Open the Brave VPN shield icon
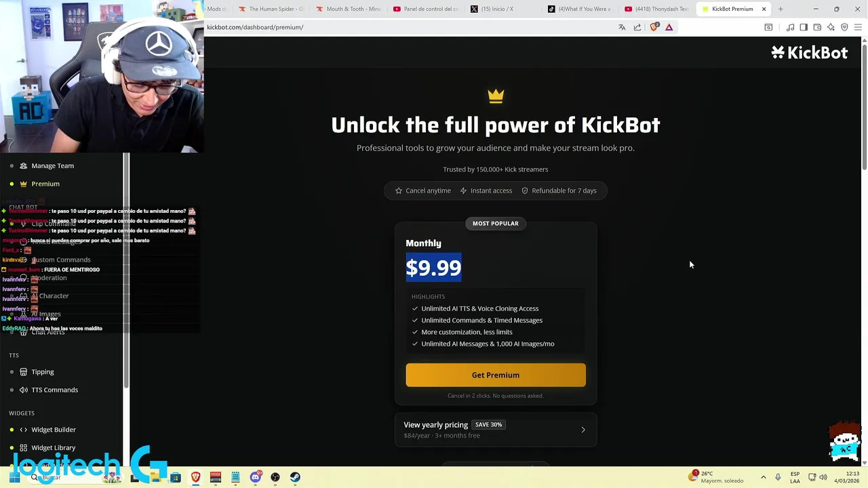The height and width of the screenshot is (488, 868). click(x=844, y=27)
